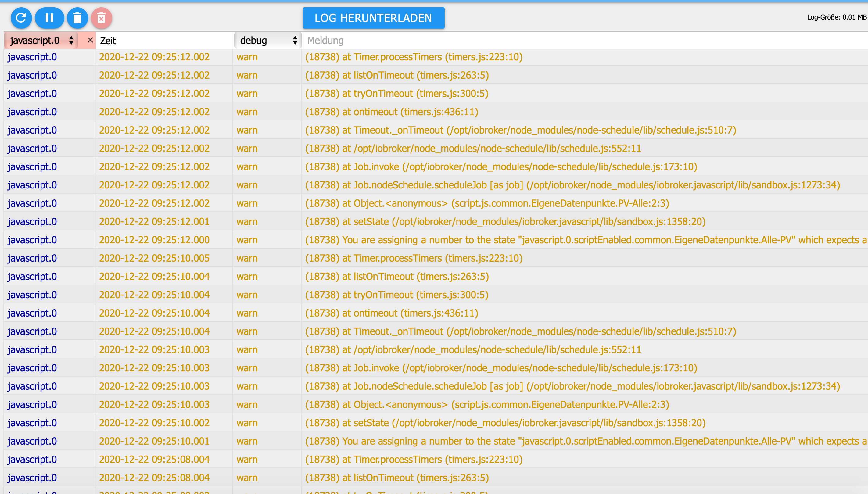Click the red delete log icon

pyautogui.click(x=101, y=18)
